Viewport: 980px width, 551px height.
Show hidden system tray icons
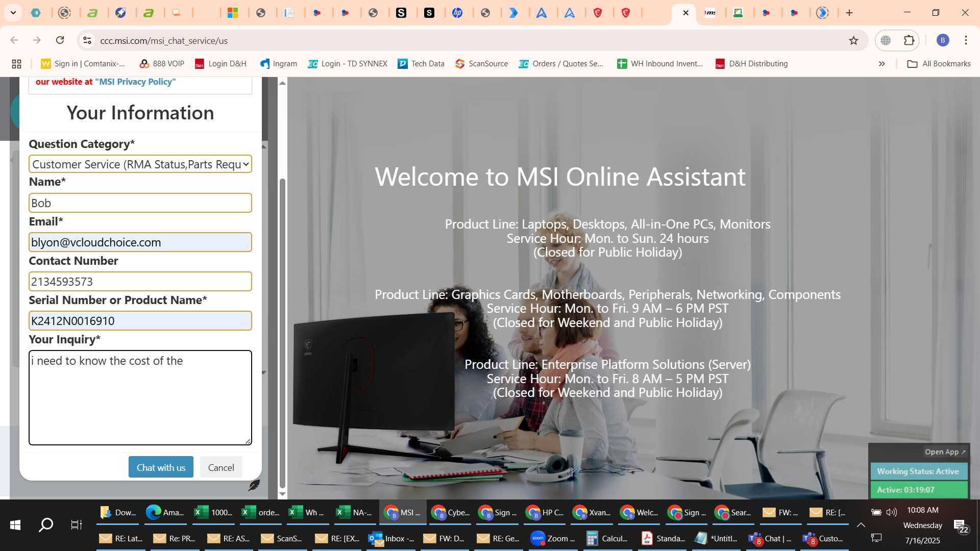tap(861, 525)
